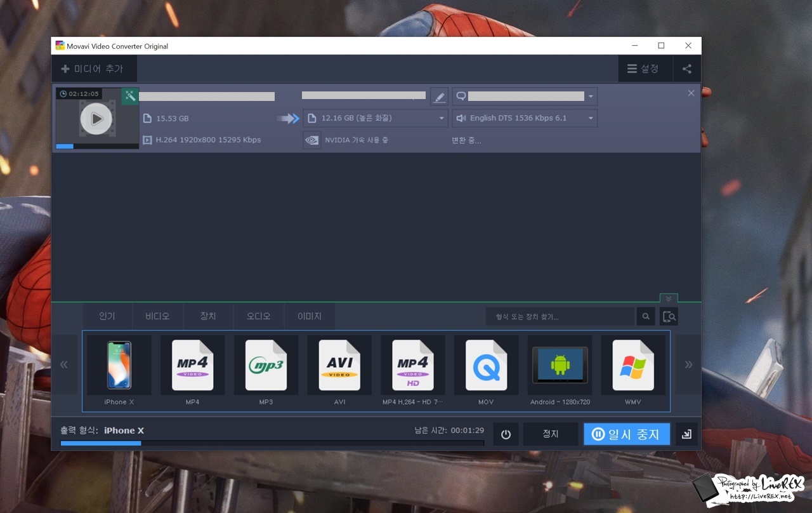Click the NVIDIA acceleration icon
The image size is (812, 513).
click(312, 140)
